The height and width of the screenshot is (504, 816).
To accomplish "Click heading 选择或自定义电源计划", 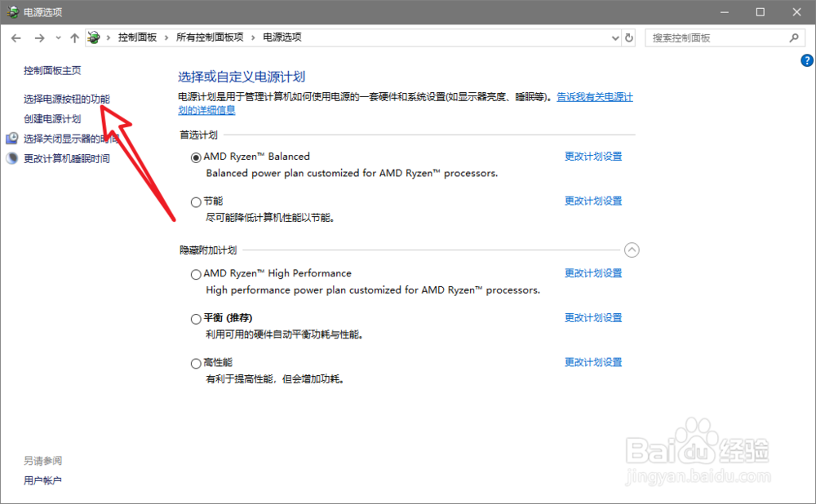I will pos(242,77).
